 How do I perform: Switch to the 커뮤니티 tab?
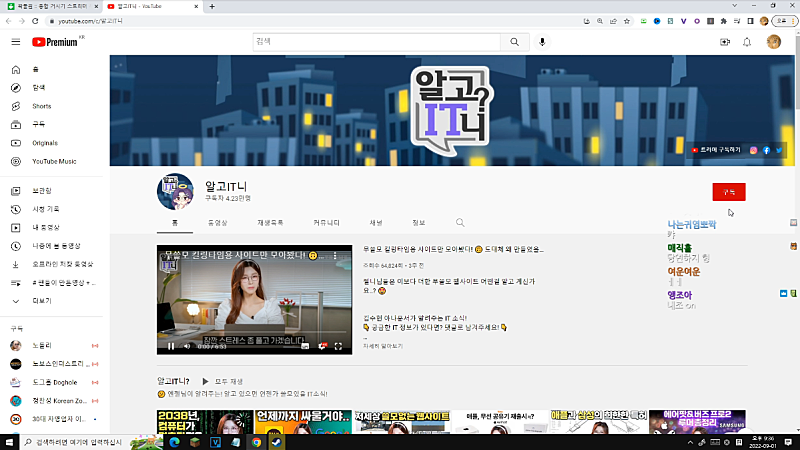click(x=327, y=223)
